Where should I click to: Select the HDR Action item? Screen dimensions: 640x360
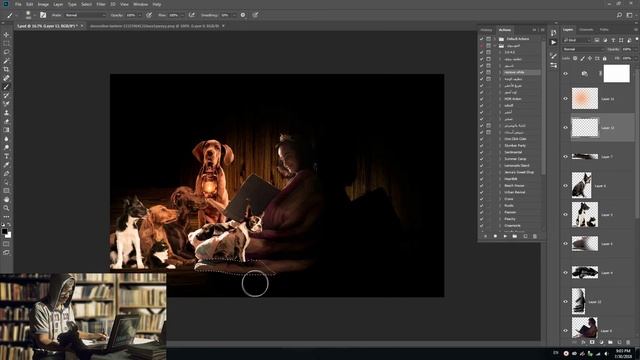coord(513,99)
